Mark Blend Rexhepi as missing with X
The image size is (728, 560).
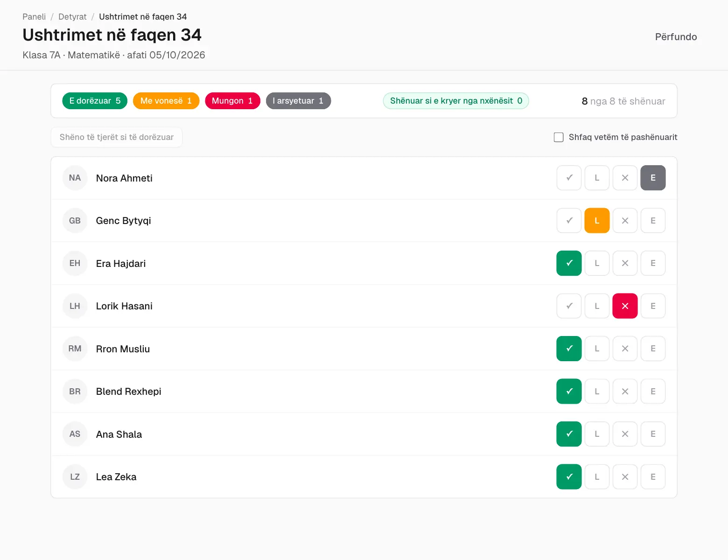625,391
